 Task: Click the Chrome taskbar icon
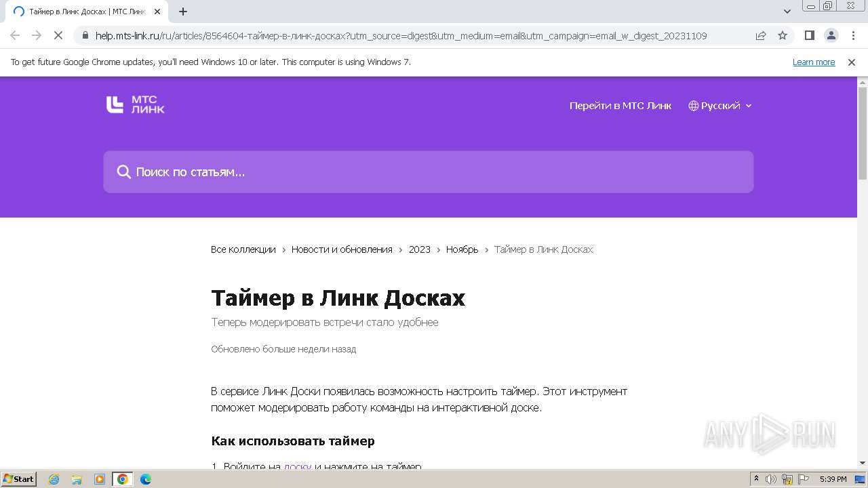coord(123,479)
